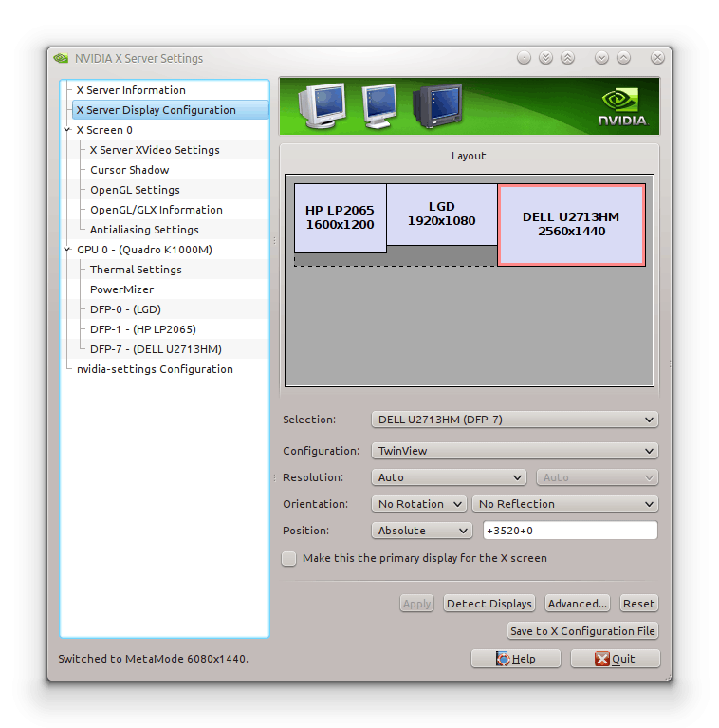Open Thermal Settings page
This screenshot has width=719, height=728.
click(x=136, y=270)
